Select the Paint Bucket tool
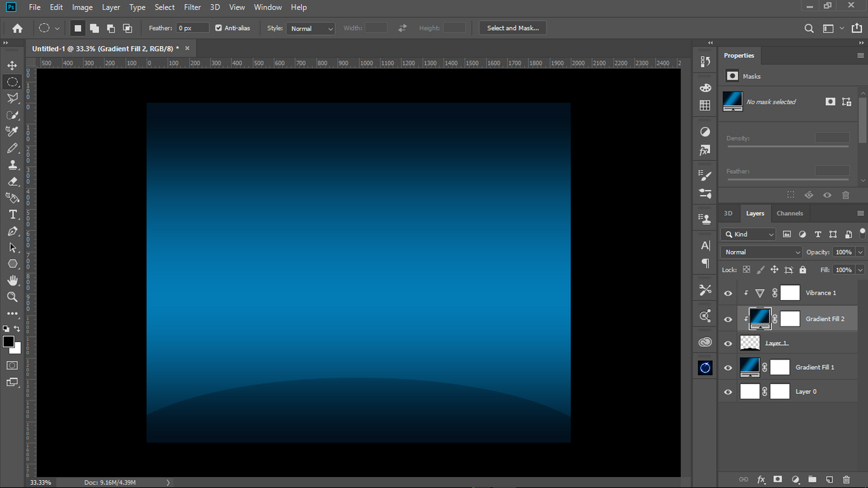The image size is (868, 488). 12,198
